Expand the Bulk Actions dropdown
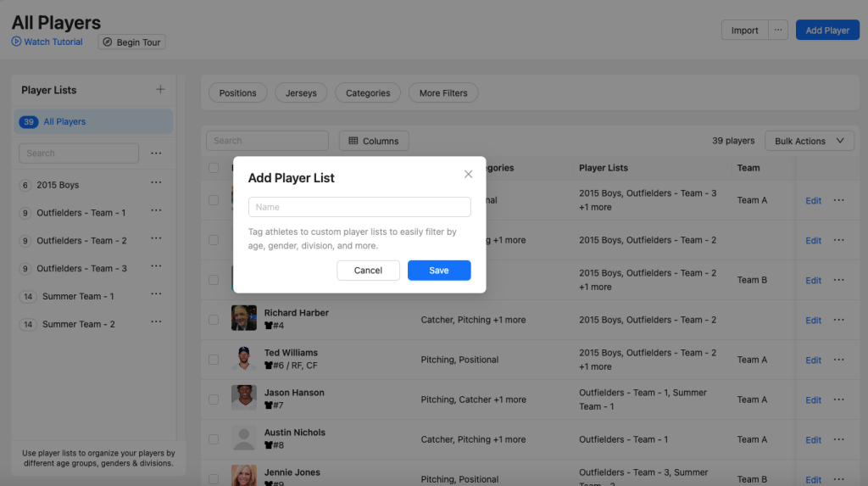Screen dimensions: 868x486 click(809, 141)
